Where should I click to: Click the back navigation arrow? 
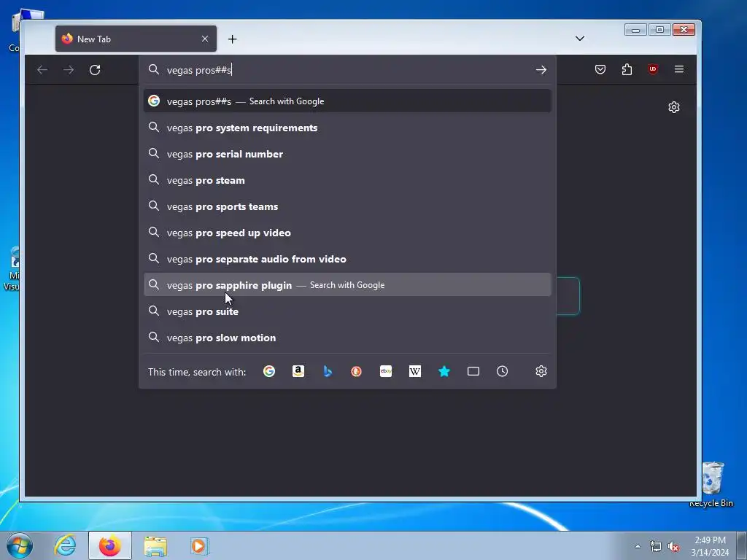click(x=42, y=70)
